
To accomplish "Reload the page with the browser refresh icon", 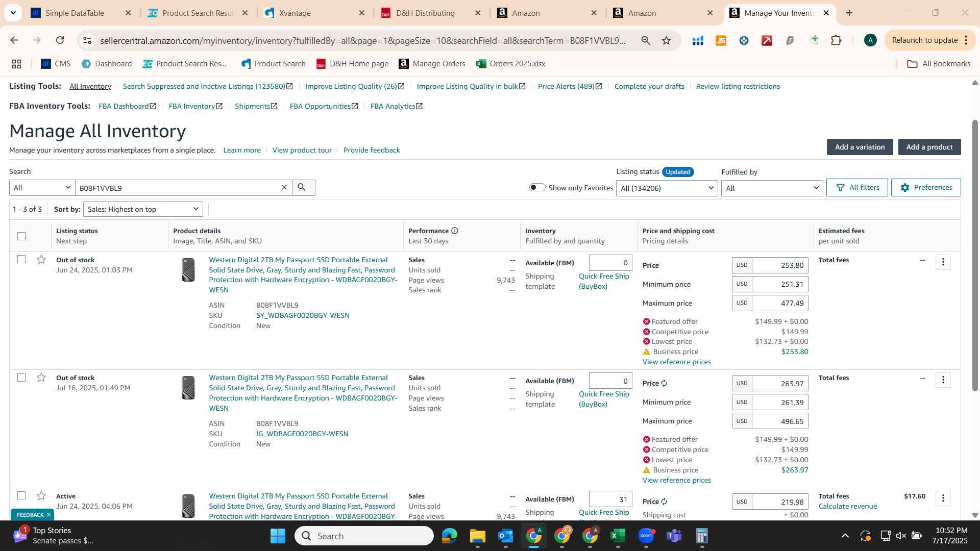I will (x=60, y=40).
